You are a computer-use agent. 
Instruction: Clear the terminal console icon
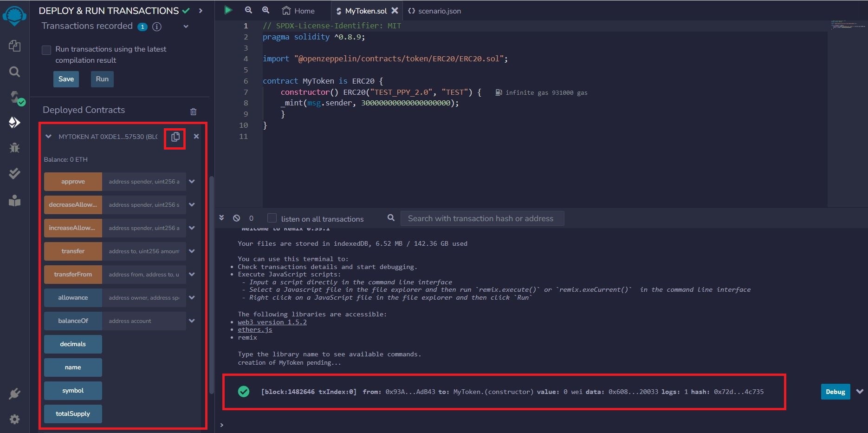tap(237, 218)
